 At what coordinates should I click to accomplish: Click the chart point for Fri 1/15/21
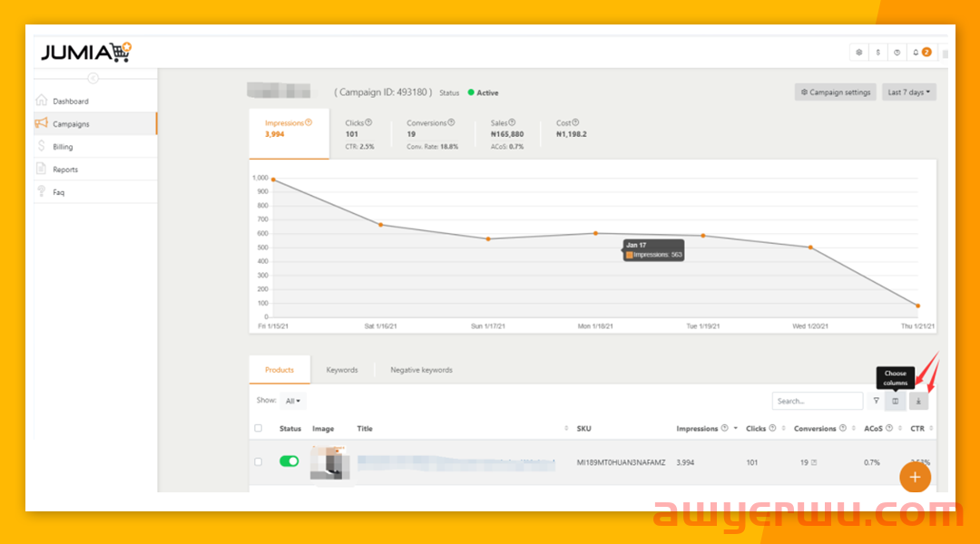(273, 180)
